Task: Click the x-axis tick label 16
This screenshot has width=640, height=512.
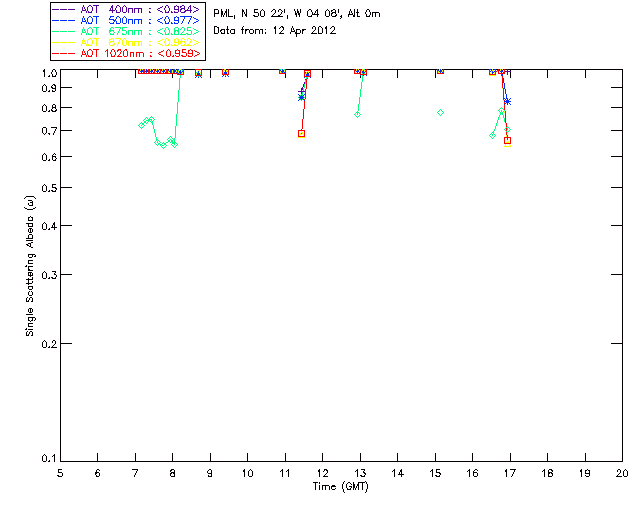Action: (x=473, y=473)
